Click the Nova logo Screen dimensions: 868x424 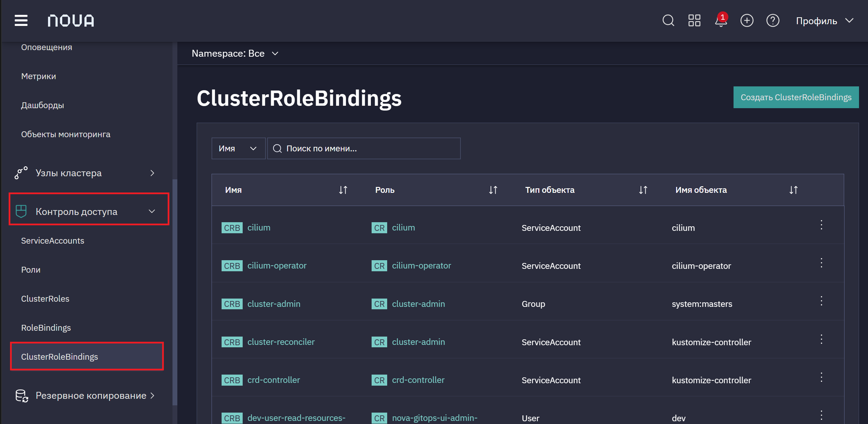pyautogui.click(x=71, y=21)
